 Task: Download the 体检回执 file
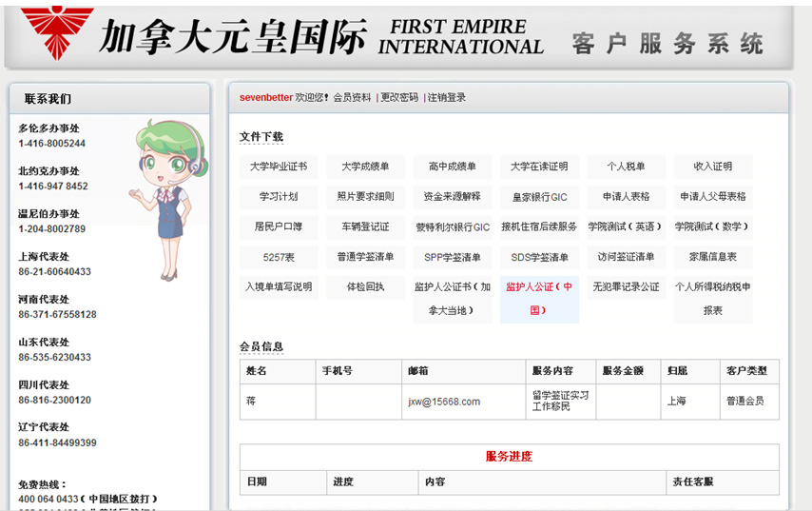[x=365, y=287]
